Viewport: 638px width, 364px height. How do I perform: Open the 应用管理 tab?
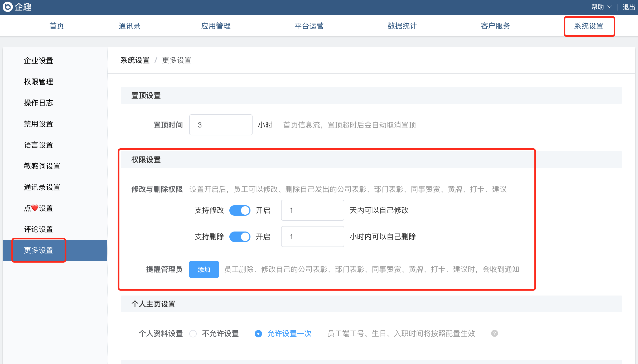tap(216, 26)
